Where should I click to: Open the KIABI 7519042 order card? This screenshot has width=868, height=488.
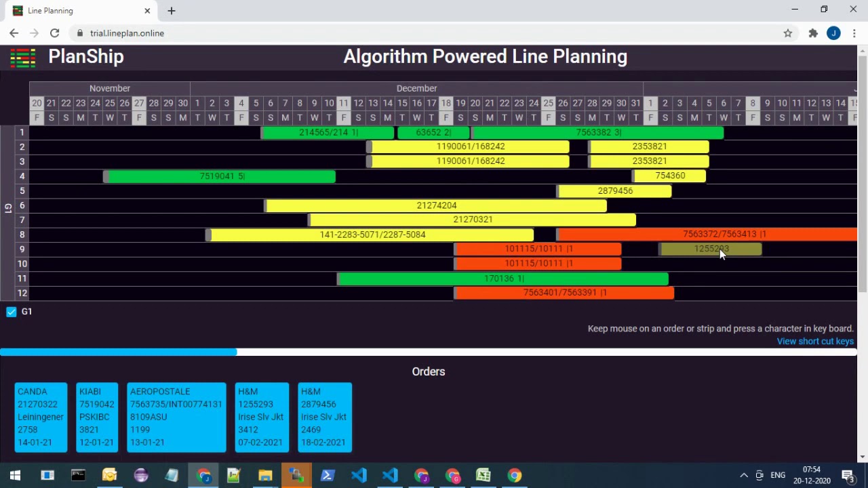(x=97, y=417)
